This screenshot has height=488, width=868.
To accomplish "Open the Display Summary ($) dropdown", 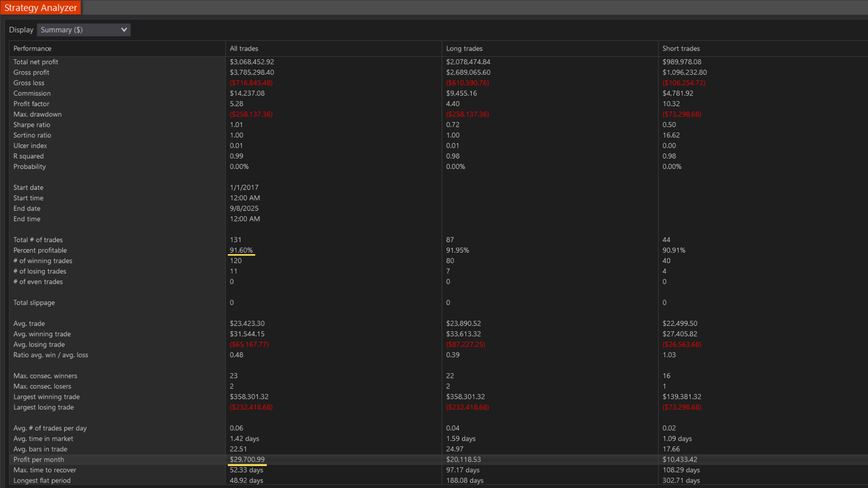I will (x=83, y=30).
